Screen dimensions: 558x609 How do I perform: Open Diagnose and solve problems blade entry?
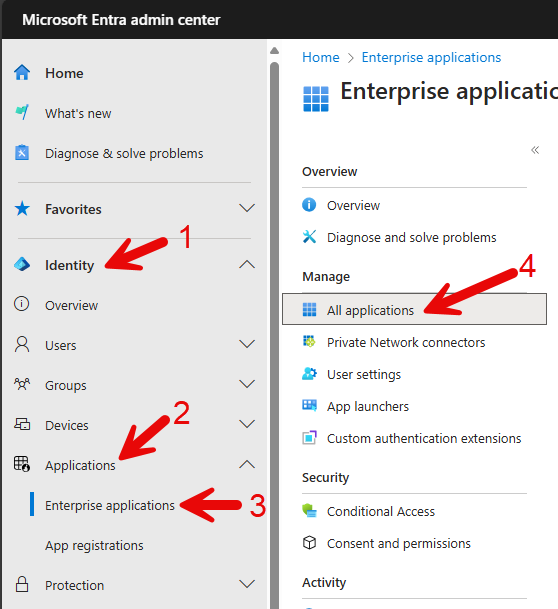coord(412,237)
